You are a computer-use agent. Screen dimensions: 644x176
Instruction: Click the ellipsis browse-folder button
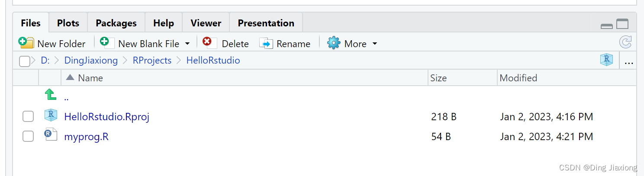pos(629,62)
